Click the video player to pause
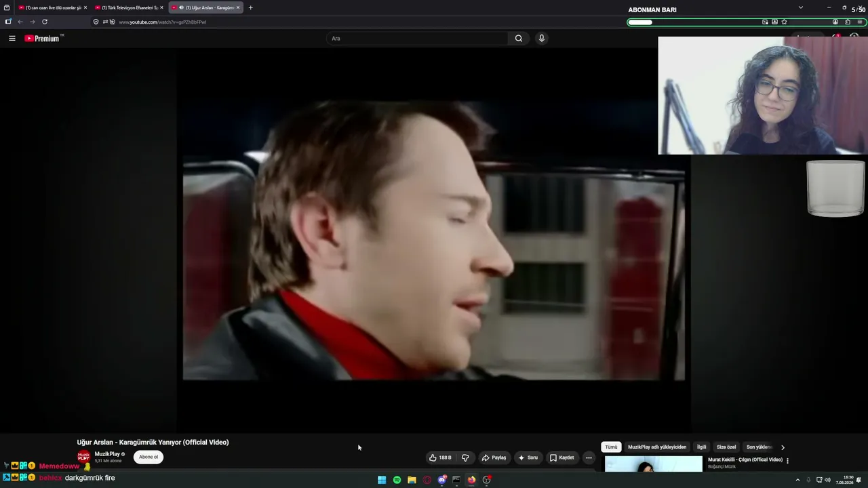 point(434,241)
